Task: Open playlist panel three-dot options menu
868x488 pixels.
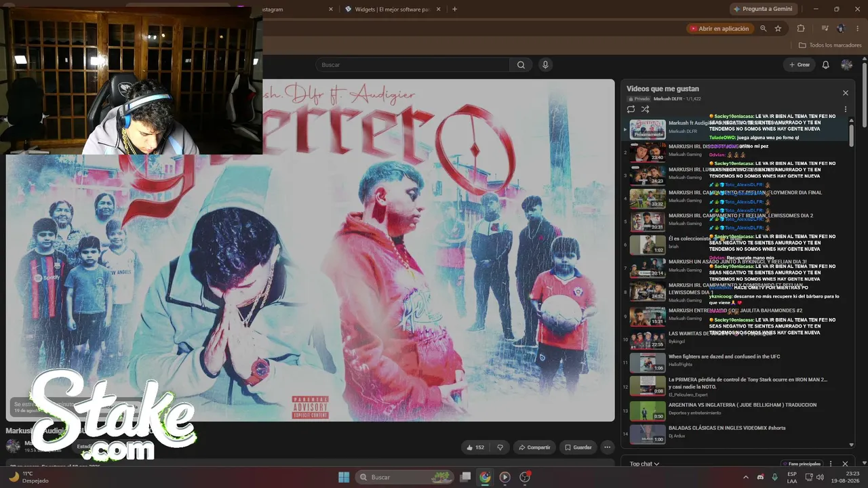Action: point(846,109)
